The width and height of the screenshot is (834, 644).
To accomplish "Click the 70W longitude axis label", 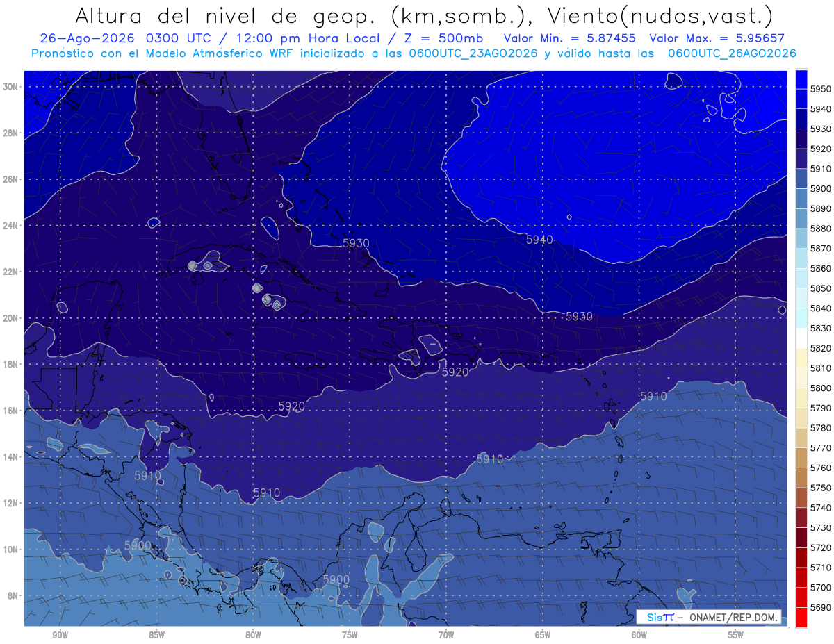I will (446, 635).
